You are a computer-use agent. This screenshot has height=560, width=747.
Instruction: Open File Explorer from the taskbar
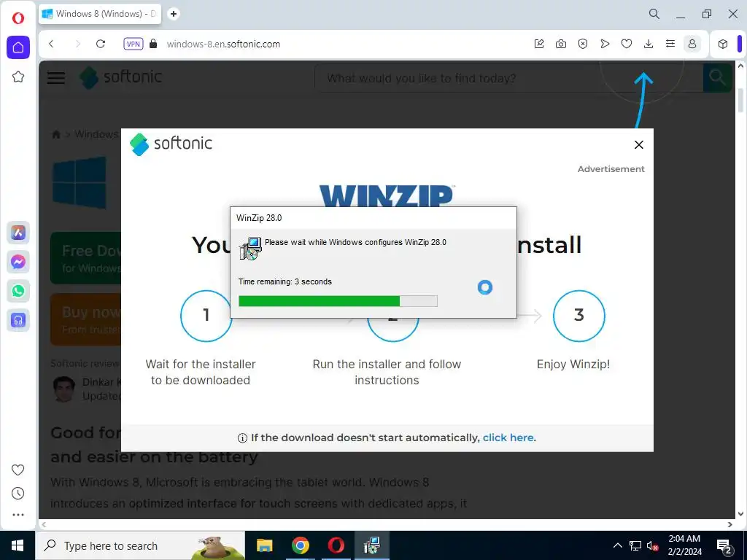[x=264, y=545]
